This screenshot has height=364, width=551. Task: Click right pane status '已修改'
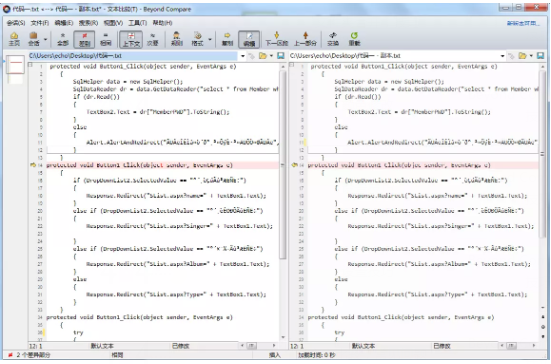[x=442, y=346]
